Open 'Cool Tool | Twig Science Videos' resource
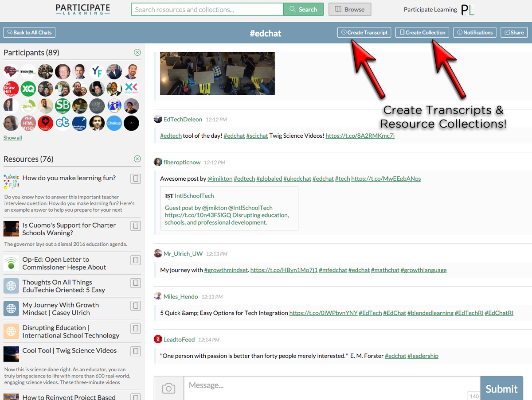This screenshot has height=400, width=532. tap(70, 350)
